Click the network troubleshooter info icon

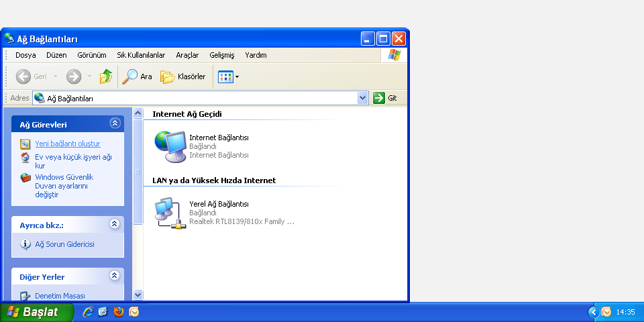point(25,245)
